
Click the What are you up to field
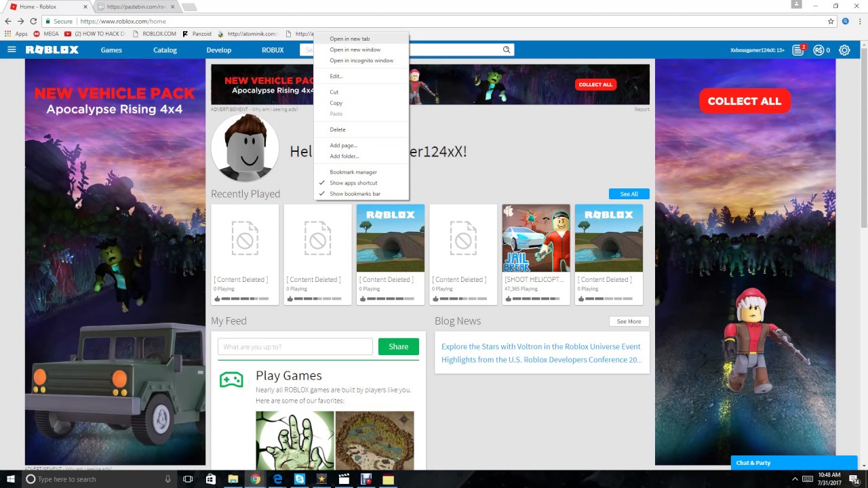pos(295,346)
